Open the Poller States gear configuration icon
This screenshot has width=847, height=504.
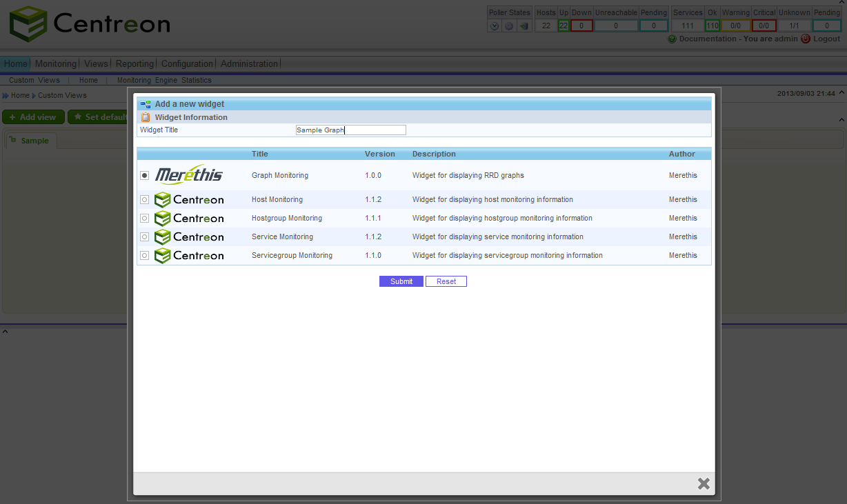[x=508, y=26]
